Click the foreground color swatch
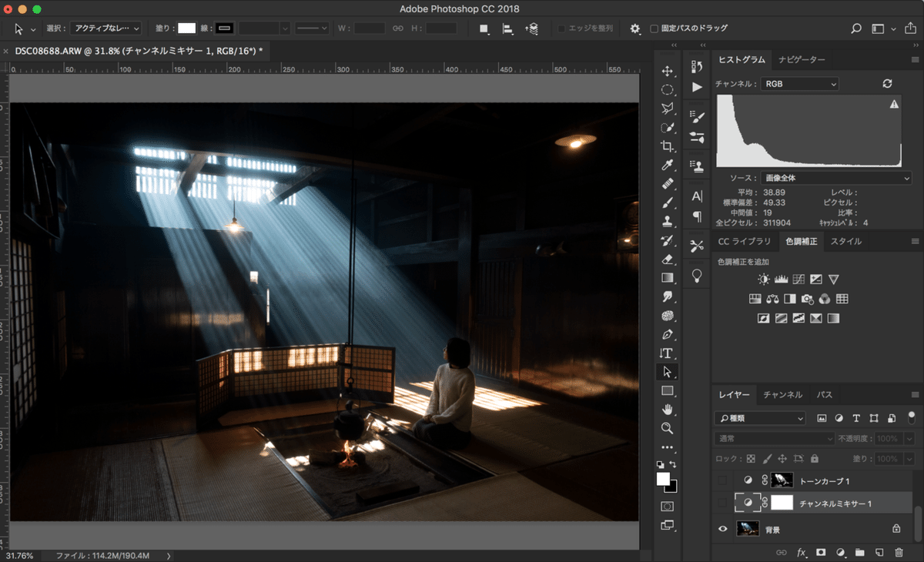The image size is (924, 562). (x=663, y=479)
